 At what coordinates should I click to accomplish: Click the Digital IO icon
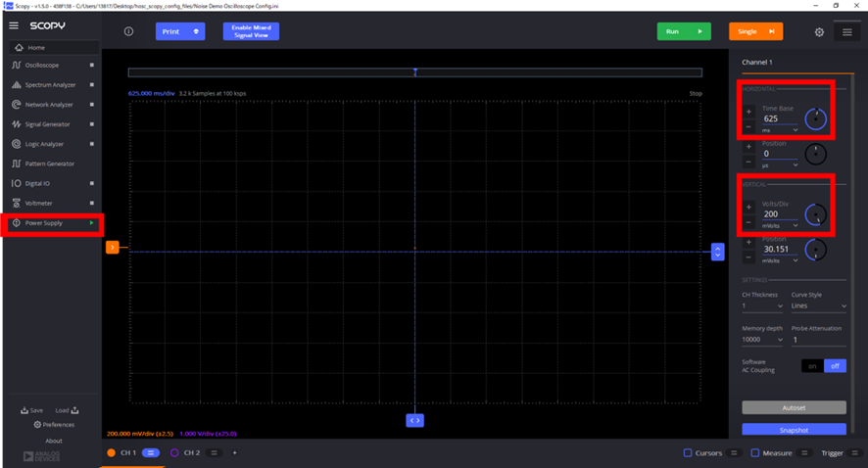[x=16, y=183]
